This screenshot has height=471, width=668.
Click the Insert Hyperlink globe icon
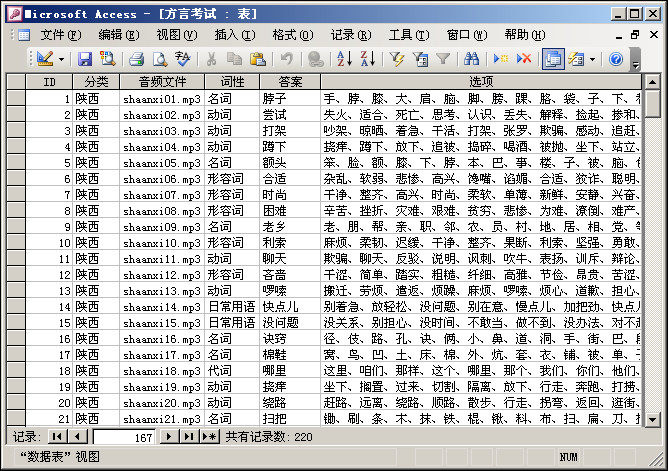tap(316, 59)
